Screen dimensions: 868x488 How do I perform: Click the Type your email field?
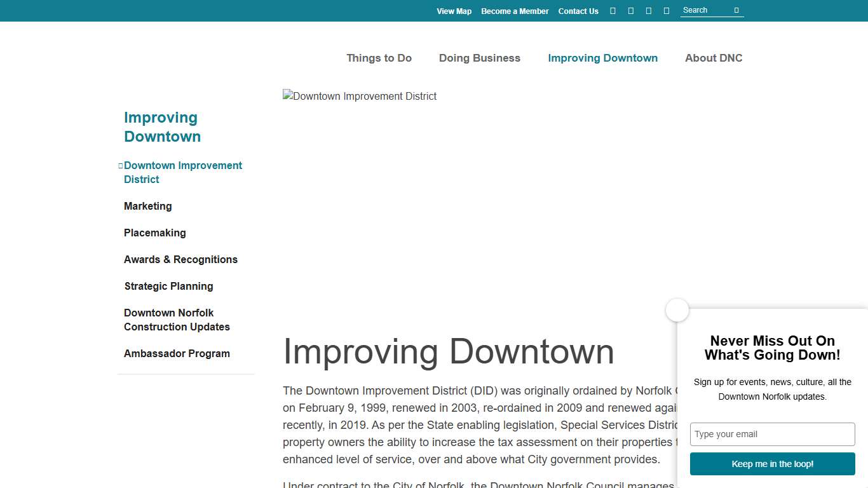tap(772, 434)
